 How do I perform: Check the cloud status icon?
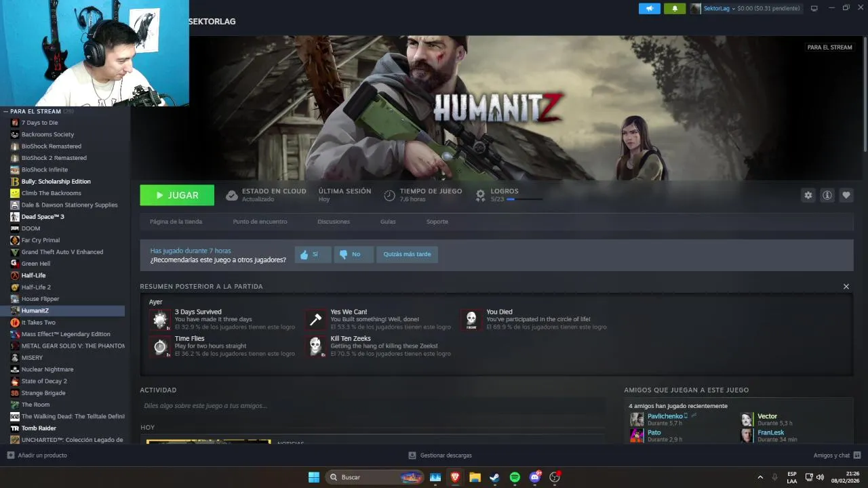coord(232,195)
